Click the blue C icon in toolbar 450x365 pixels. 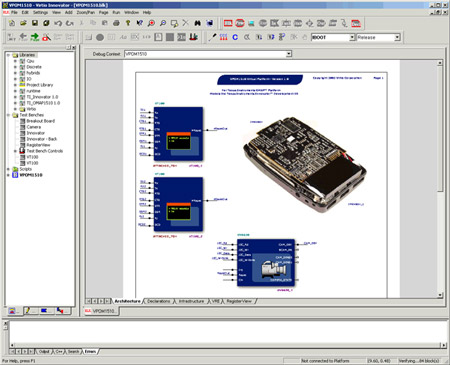235,37
